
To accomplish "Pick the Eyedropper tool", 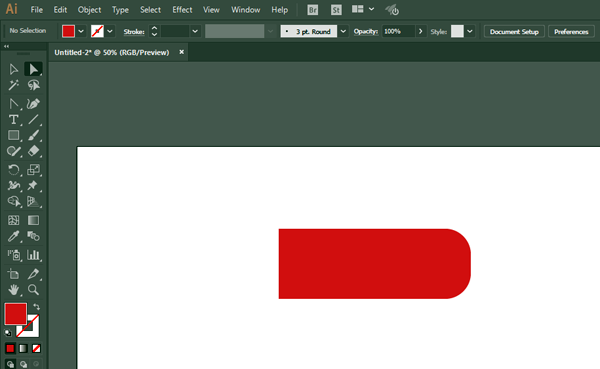I will pyautogui.click(x=13, y=236).
